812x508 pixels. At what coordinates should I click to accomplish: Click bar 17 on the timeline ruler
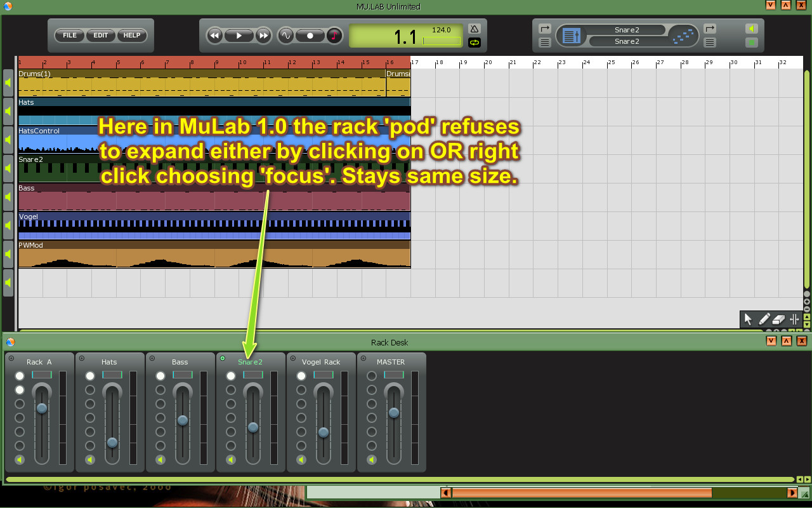(415, 62)
